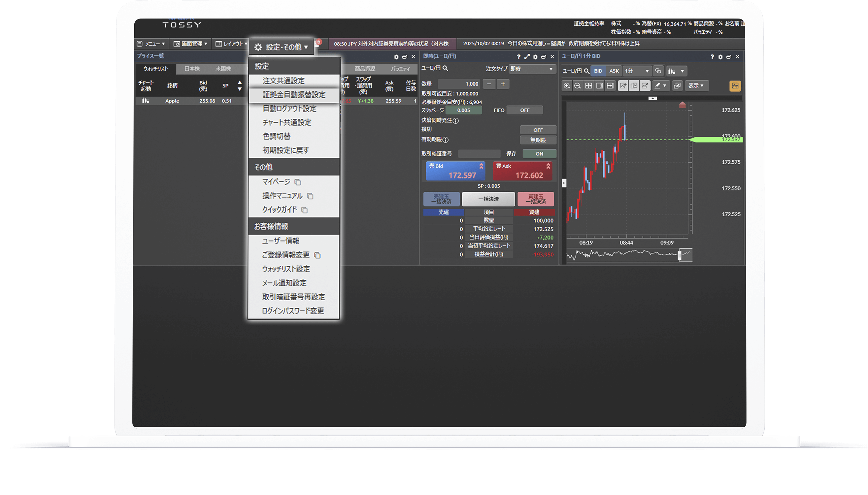Zoom in on the chart
Image resolution: width=868 pixels, height=495 pixels.
coord(567,86)
